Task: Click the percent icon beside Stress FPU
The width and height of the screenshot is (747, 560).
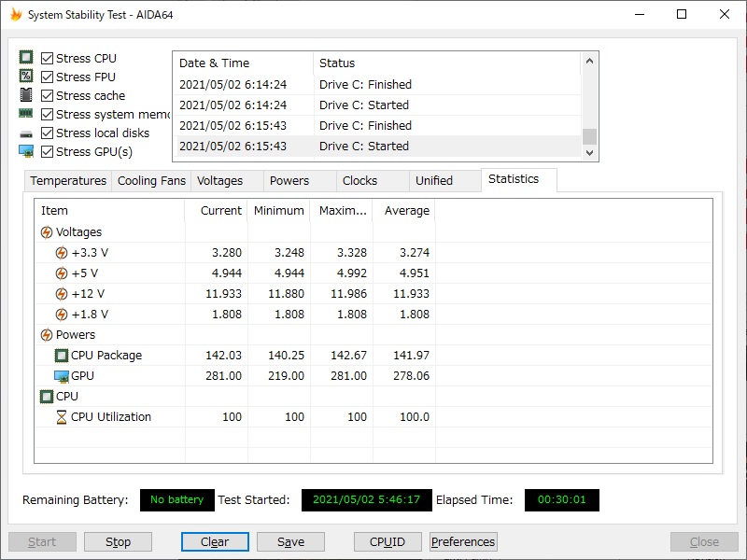Action: [26, 77]
